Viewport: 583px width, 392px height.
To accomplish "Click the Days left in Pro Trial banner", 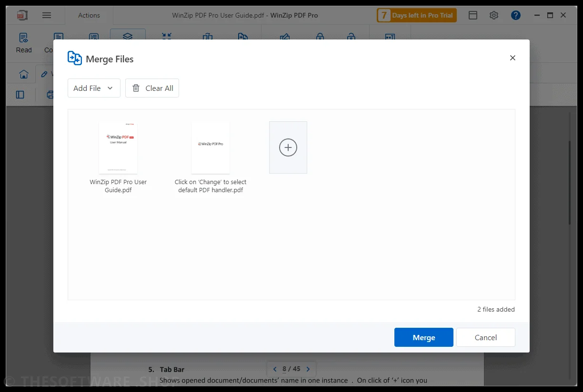I will [x=417, y=15].
